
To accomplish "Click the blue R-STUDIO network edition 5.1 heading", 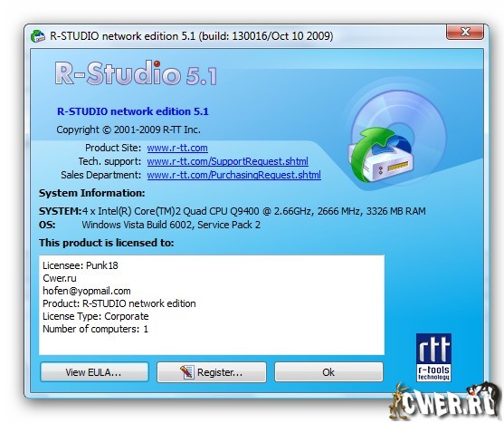I will (x=133, y=111).
